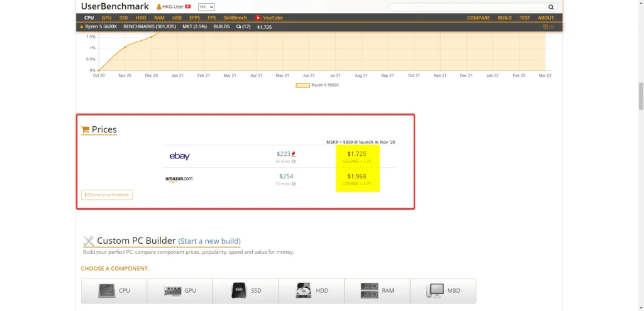Open the FPS menu item
Viewport: 644px width, 311px height.
[212, 18]
